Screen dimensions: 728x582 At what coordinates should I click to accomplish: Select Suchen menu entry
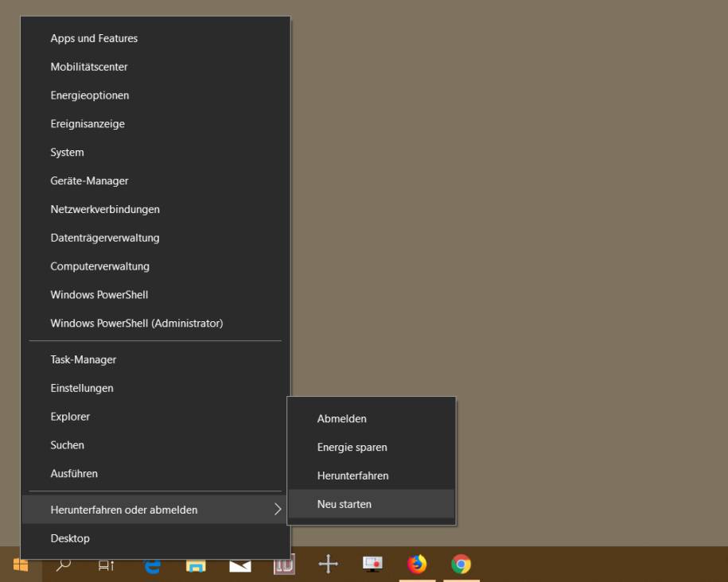155,445
